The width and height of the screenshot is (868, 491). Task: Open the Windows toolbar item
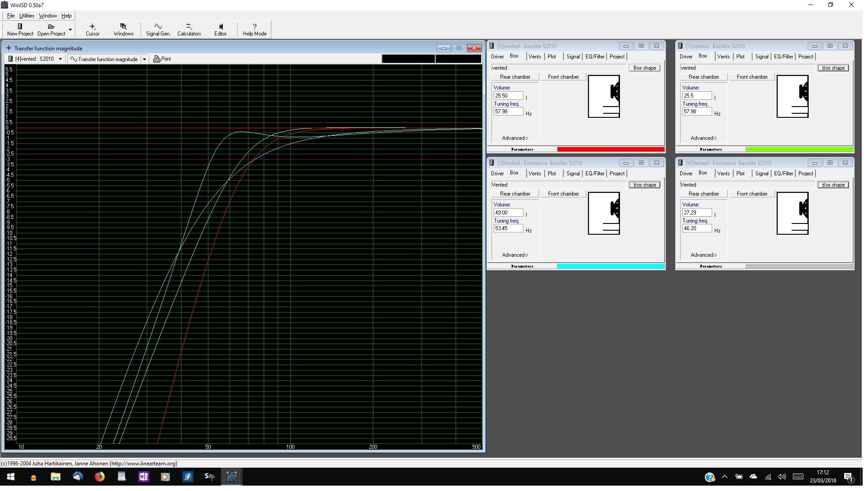(x=124, y=30)
